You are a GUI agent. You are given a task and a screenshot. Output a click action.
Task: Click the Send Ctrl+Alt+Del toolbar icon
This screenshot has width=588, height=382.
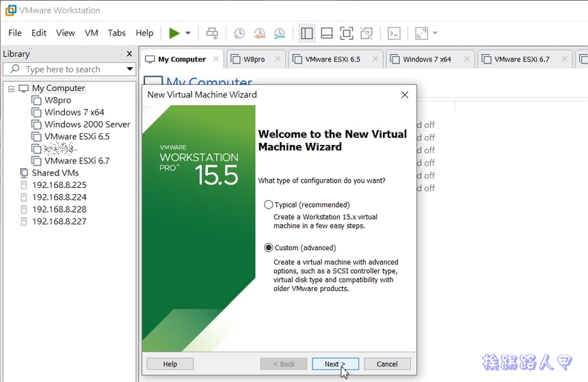212,33
